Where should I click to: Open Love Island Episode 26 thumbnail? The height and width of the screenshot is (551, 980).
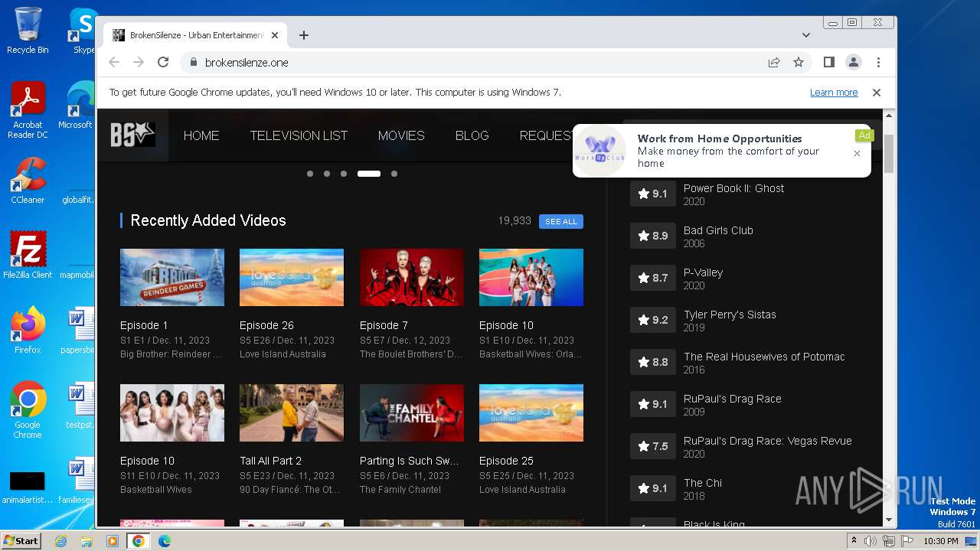click(x=292, y=277)
